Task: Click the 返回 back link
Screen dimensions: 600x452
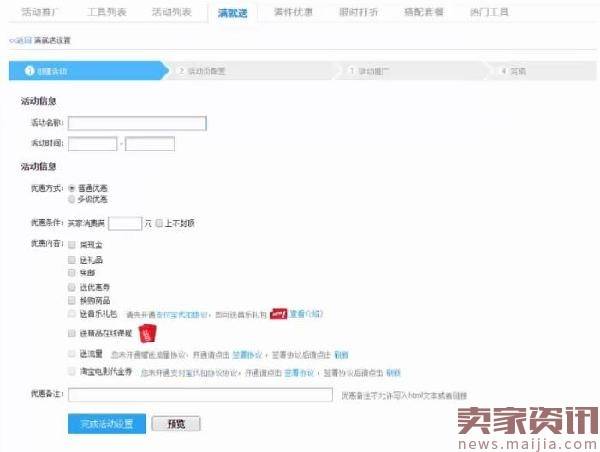Action: 21,40
